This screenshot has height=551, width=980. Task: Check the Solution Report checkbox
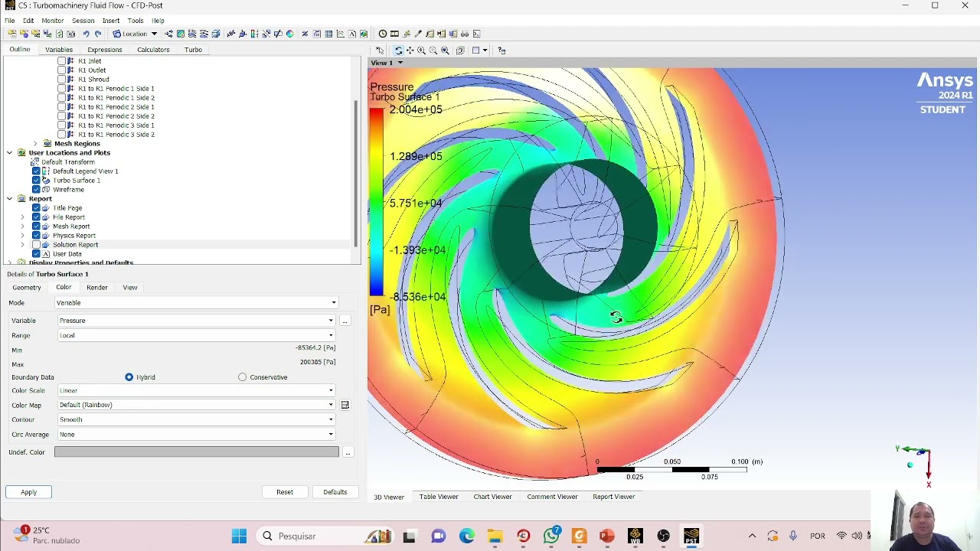point(36,245)
